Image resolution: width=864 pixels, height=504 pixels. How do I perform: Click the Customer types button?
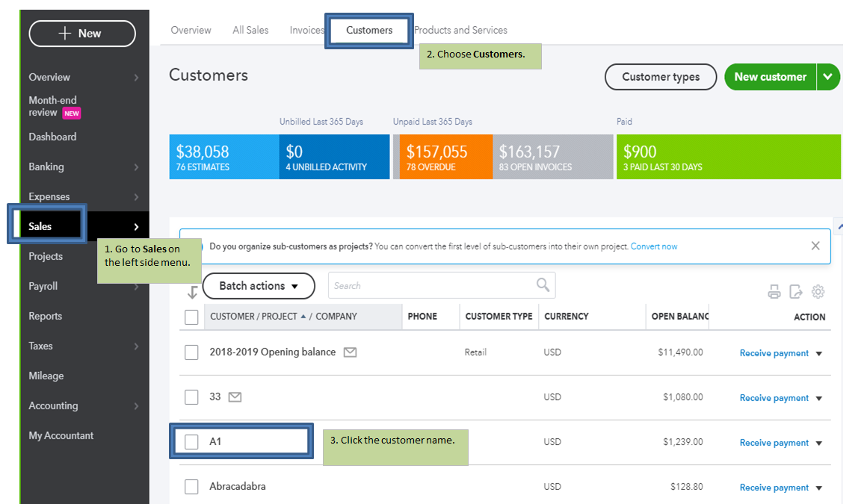661,77
